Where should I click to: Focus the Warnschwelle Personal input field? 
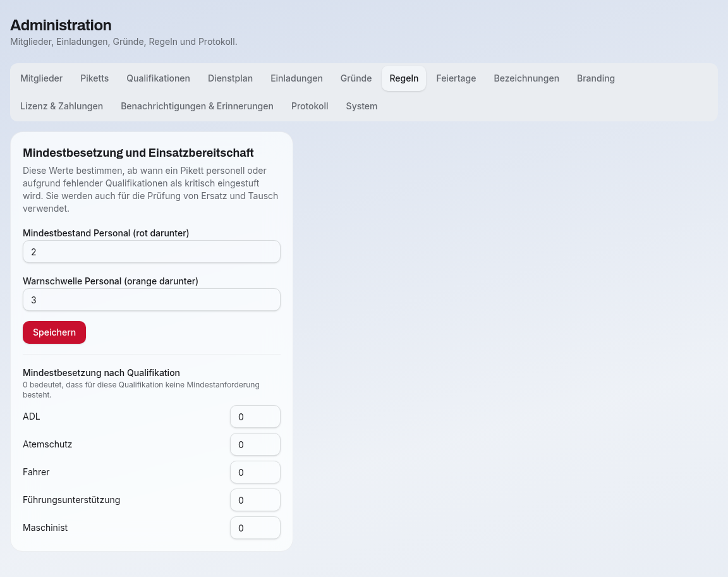[152, 300]
